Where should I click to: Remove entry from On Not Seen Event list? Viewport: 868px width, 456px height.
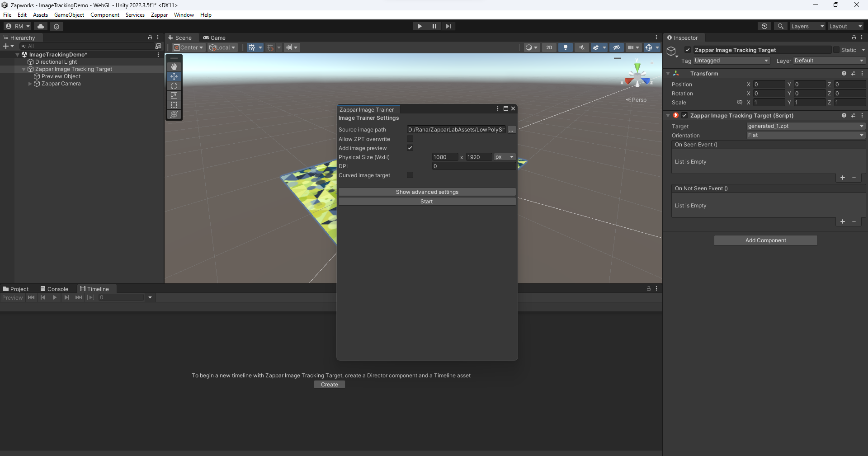(854, 221)
